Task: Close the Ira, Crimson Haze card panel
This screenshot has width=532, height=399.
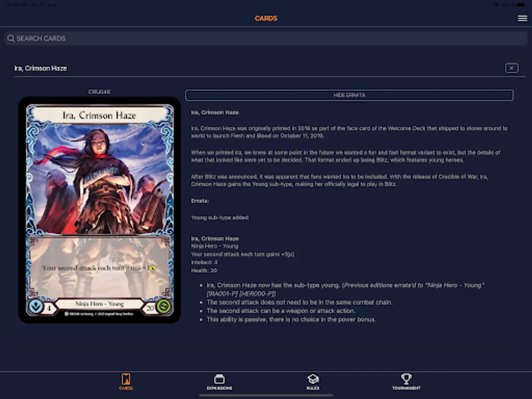Action: click(x=512, y=68)
